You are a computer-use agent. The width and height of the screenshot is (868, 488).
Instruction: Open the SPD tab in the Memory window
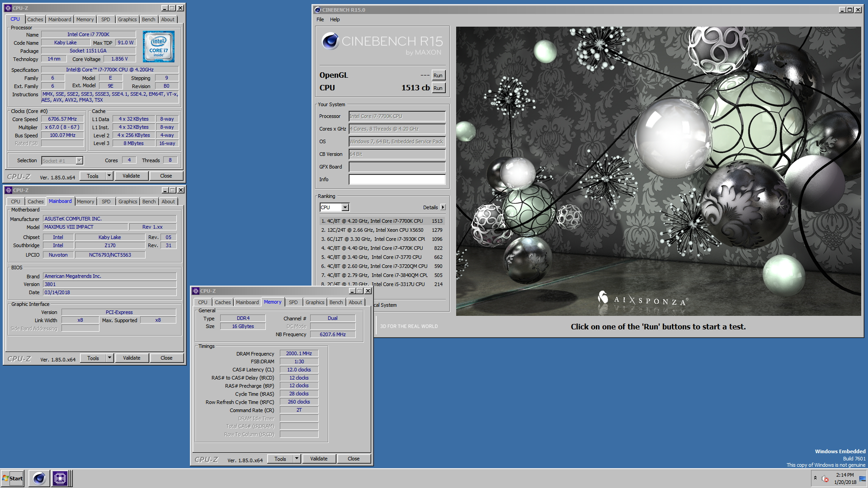point(293,302)
